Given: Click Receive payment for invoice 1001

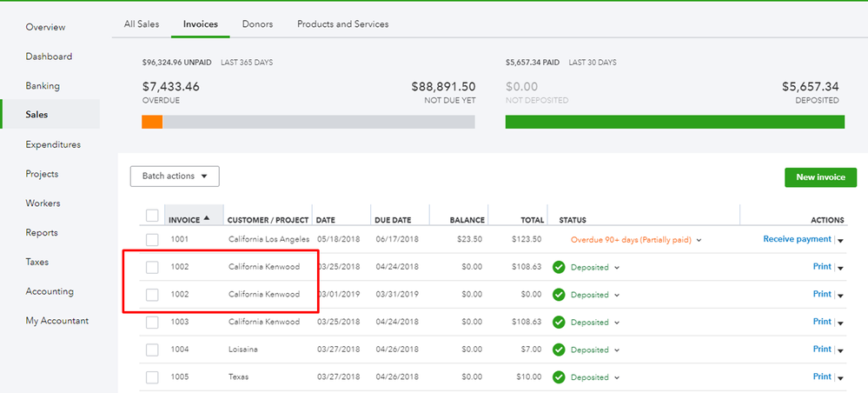Looking at the screenshot, I should coord(797,239).
